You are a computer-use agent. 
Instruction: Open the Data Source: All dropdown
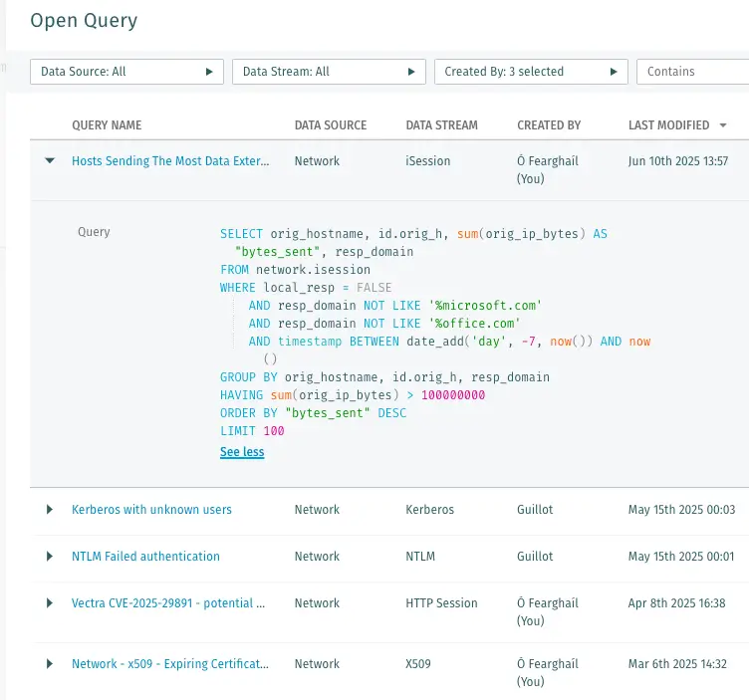point(126,72)
